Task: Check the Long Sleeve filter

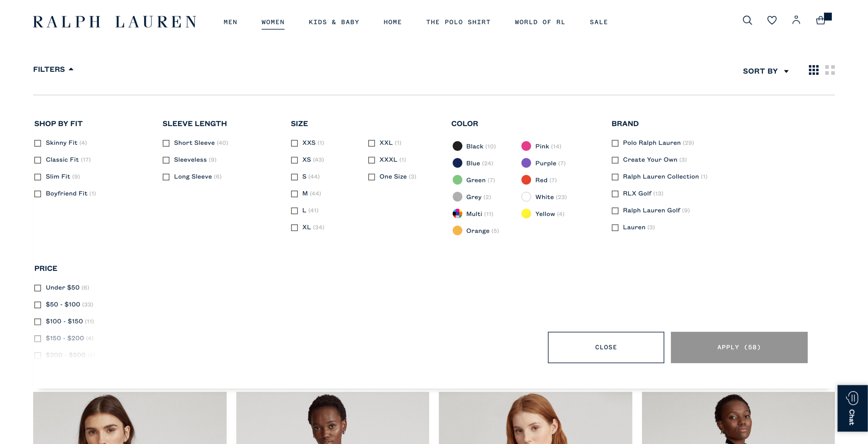Action: [x=166, y=177]
